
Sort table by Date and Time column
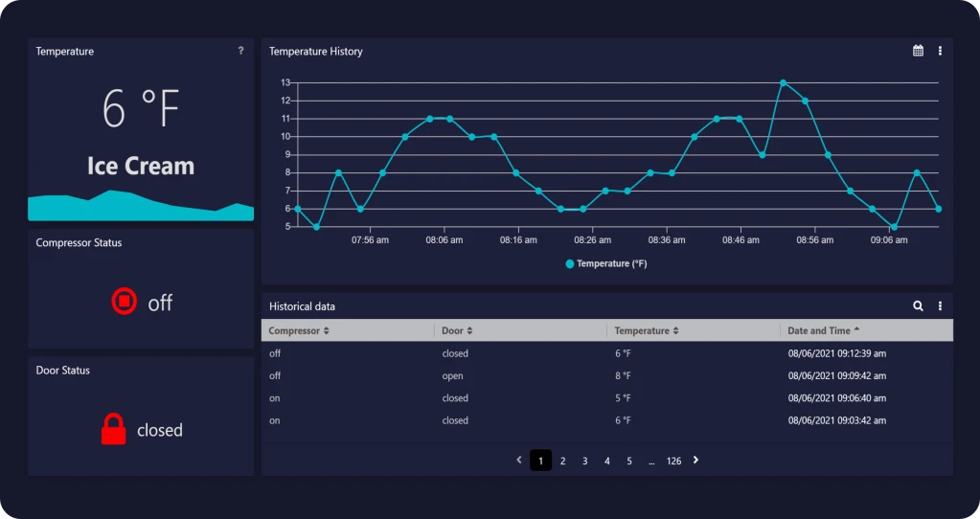coord(823,330)
